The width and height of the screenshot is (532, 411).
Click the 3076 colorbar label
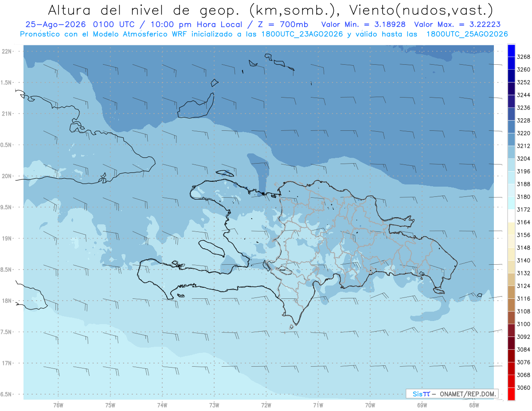pos(524,362)
